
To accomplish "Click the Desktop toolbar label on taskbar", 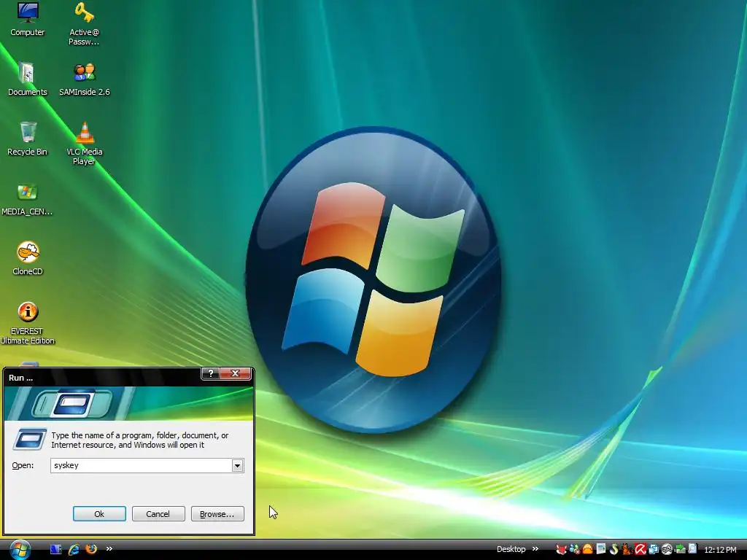I will pos(511,549).
